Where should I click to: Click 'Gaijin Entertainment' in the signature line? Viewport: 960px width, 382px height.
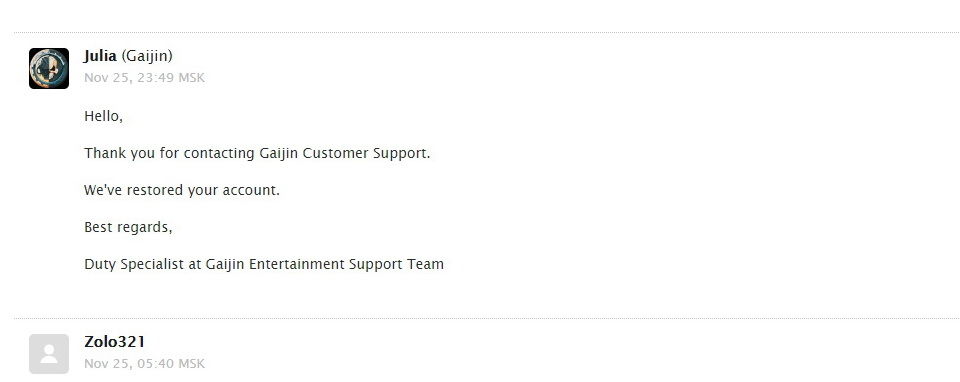pos(276,264)
